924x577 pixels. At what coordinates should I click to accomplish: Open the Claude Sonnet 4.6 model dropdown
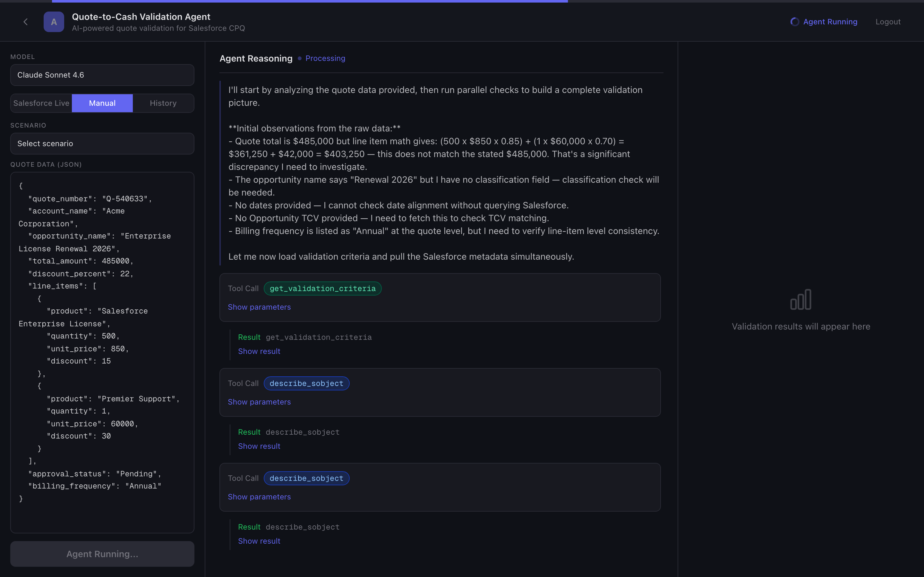pyautogui.click(x=102, y=75)
